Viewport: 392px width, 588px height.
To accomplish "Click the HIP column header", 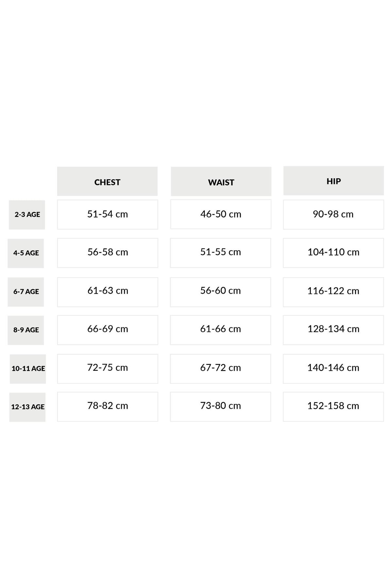I will tap(334, 181).
